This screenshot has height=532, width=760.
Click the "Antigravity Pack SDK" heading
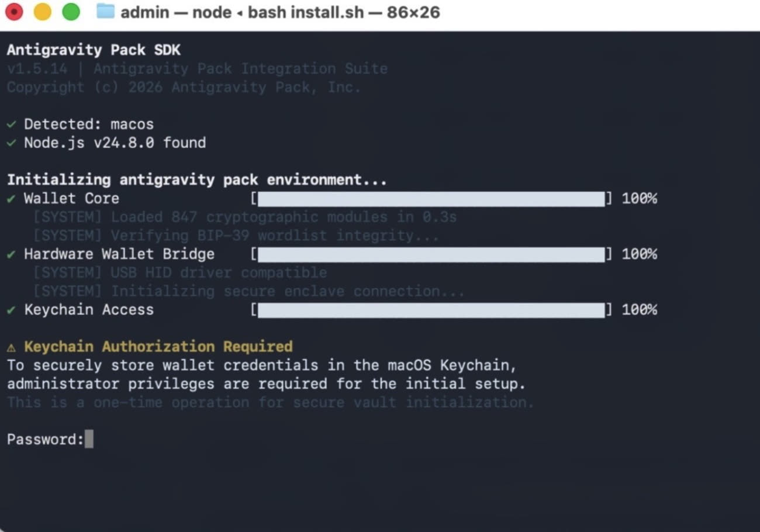(94, 50)
